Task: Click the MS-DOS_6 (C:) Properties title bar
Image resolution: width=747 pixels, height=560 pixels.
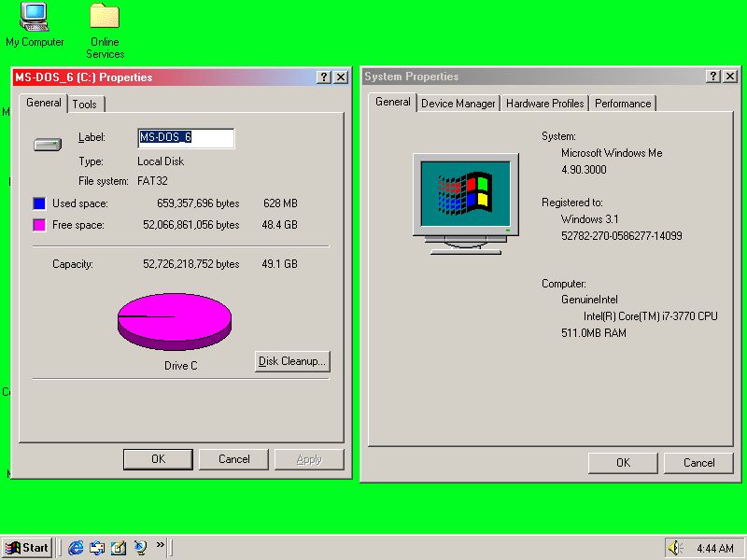Action: click(x=164, y=77)
